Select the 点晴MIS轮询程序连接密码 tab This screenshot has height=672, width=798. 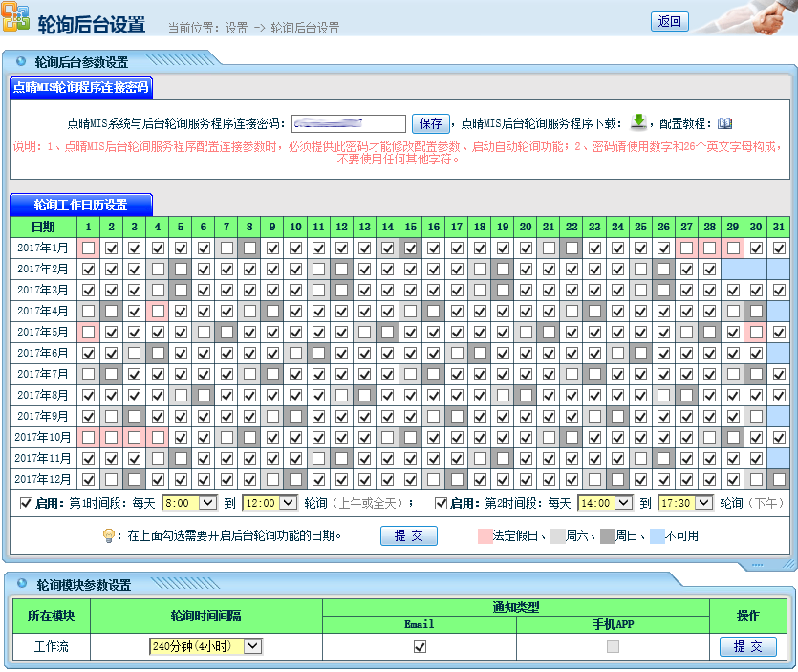click(81, 87)
